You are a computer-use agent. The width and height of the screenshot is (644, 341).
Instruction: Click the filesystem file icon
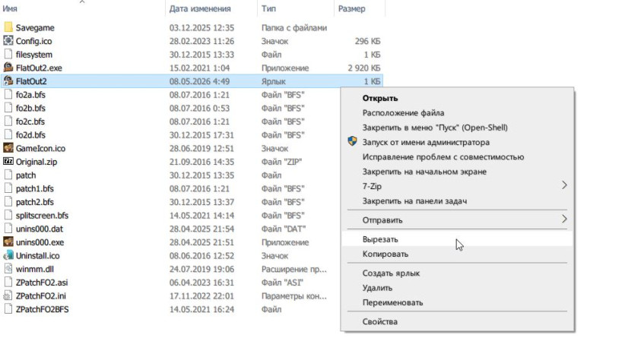pyautogui.click(x=8, y=54)
